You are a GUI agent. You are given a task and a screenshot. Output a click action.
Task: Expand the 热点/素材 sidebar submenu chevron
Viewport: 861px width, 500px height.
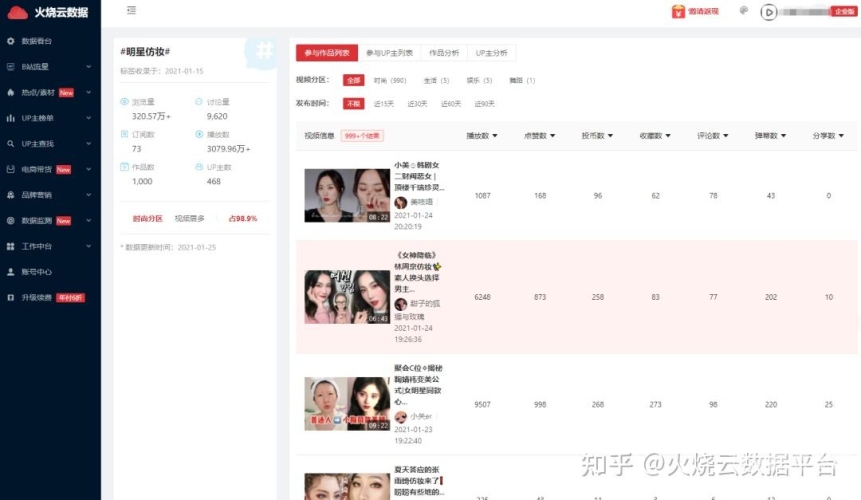coord(88,92)
